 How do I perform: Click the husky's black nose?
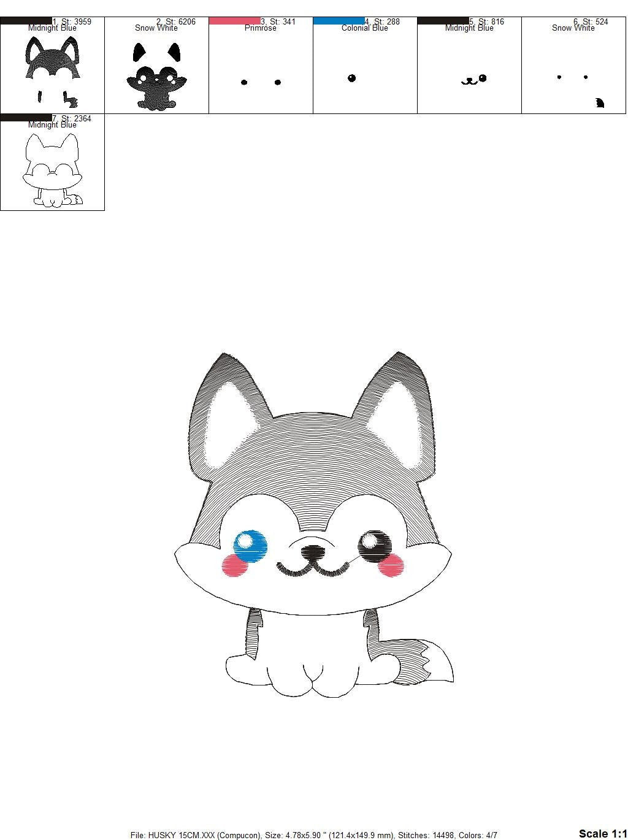pyautogui.click(x=313, y=552)
